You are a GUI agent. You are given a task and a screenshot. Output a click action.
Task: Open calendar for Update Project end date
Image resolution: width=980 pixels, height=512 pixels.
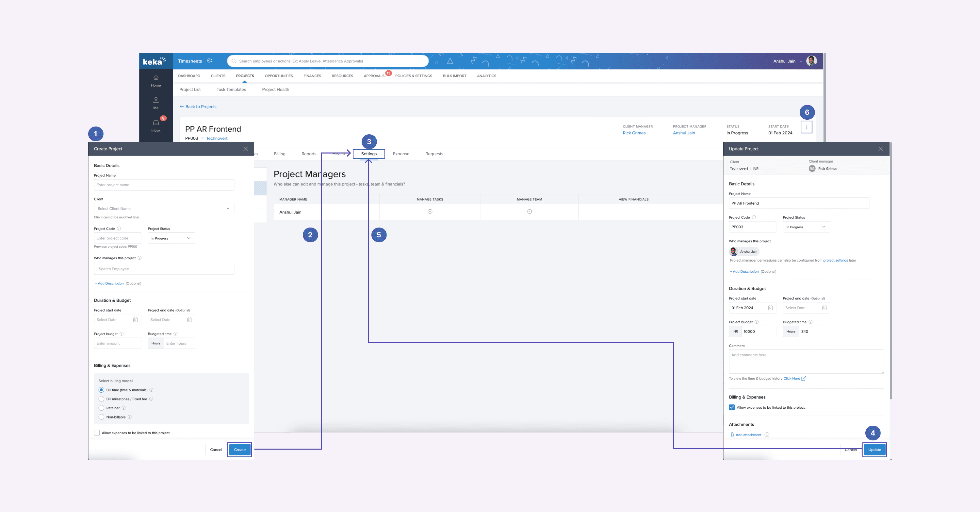tap(824, 308)
